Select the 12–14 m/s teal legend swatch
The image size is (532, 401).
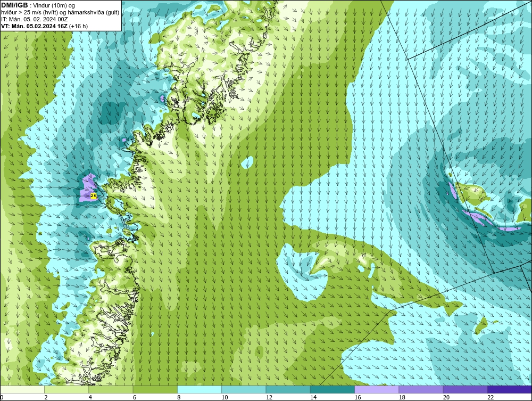288,389
